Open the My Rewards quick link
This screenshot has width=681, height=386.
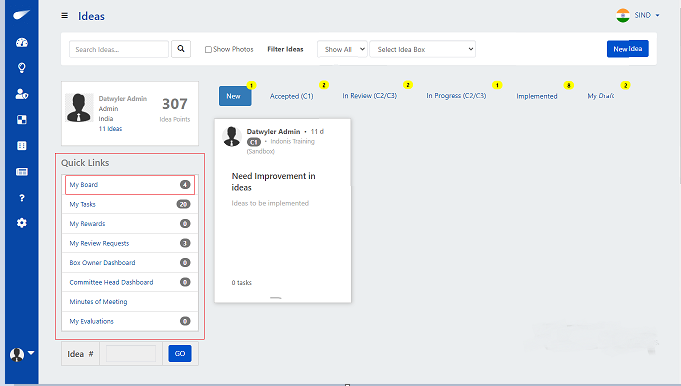pyautogui.click(x=130, y=224)
